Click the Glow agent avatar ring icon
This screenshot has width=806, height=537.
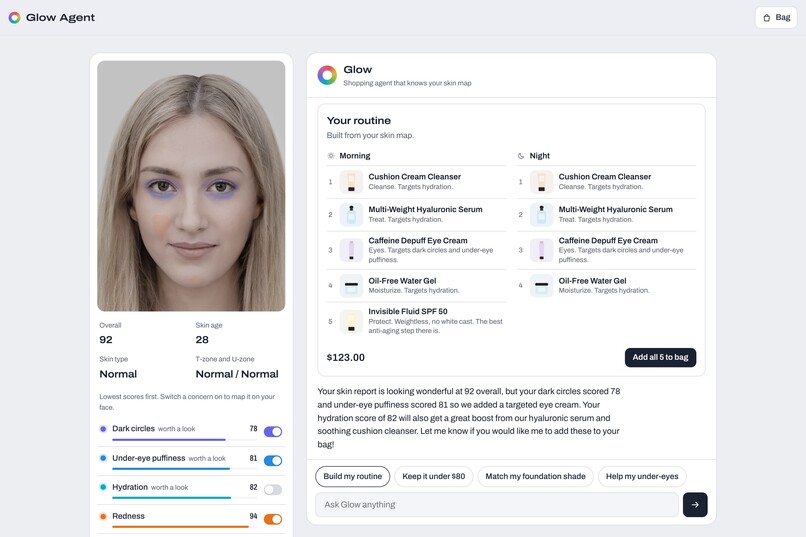pyautogui.click(x=327, y=75)
